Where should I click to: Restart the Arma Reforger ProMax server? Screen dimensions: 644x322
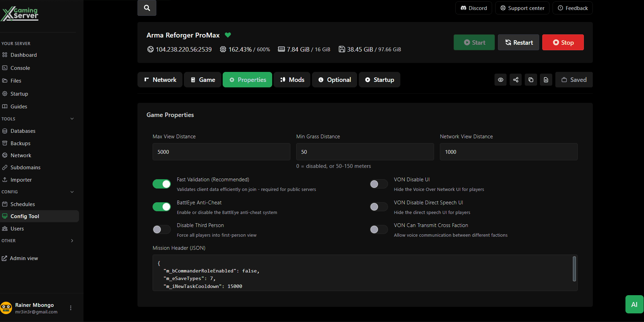(x=518, y=42)
